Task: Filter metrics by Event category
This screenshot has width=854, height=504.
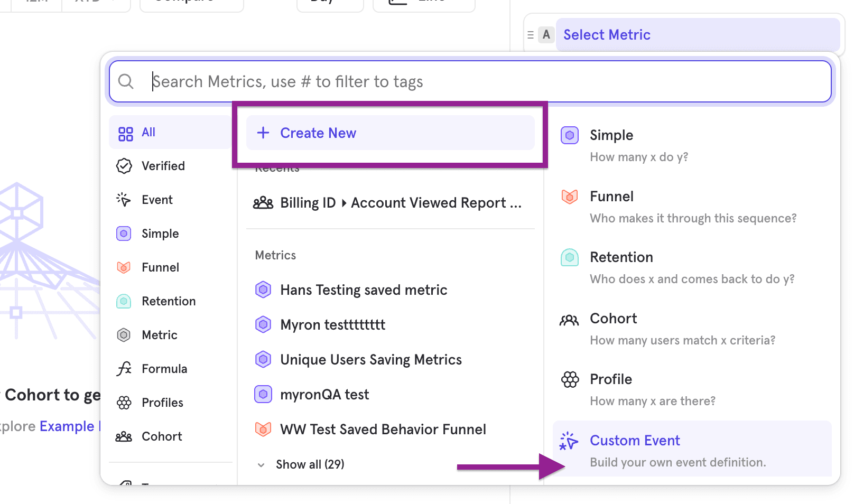Action: (x=157, y=200)
